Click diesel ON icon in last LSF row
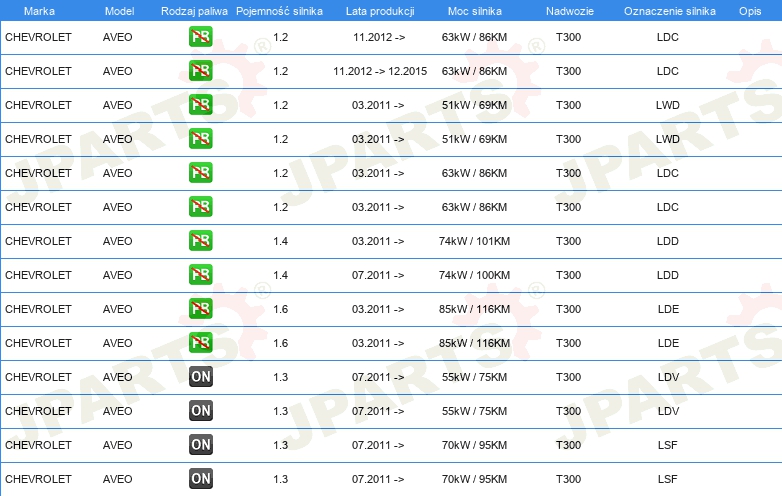782x496 pixels. click(200, 479)
